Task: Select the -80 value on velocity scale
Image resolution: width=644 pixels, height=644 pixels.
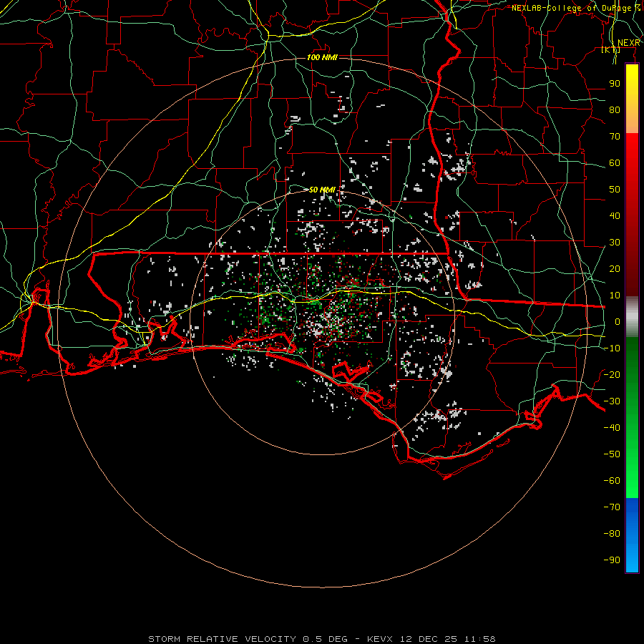Action: point(612,534)
